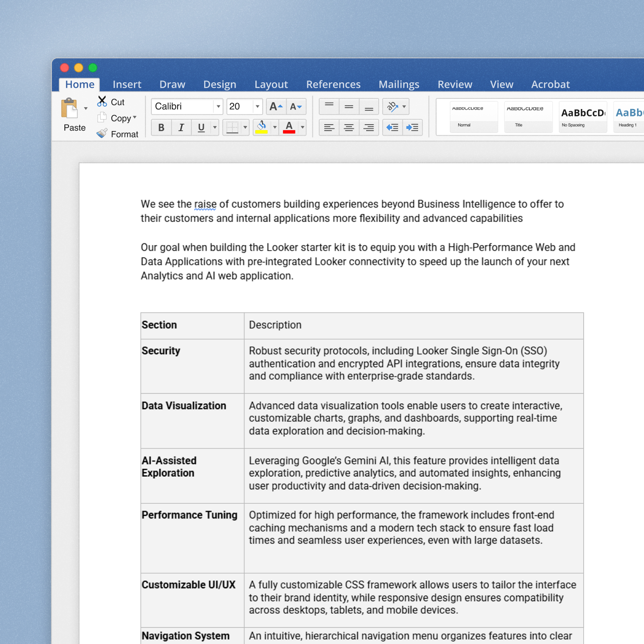Toggle bold formatting
The height and width of the screenshot is (644, 644).
pyautogui.click(x=161, y=127)
